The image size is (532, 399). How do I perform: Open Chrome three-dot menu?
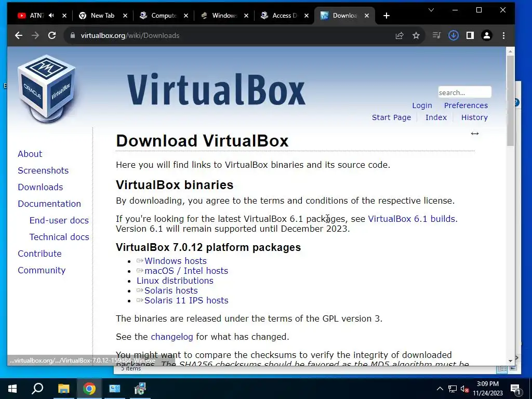[503, 35]
